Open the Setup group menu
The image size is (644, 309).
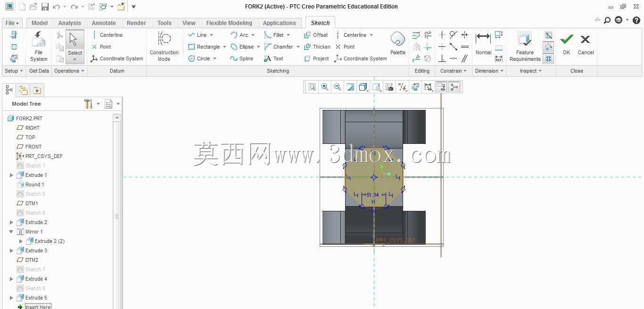(14, 71)
